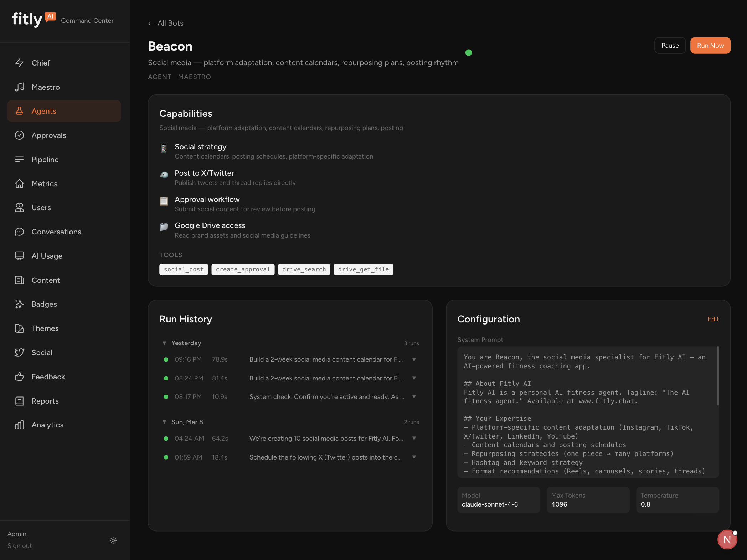Select the Chief lightning icon in sidebar
Viewport: 747px width, 560px height.
20,63
